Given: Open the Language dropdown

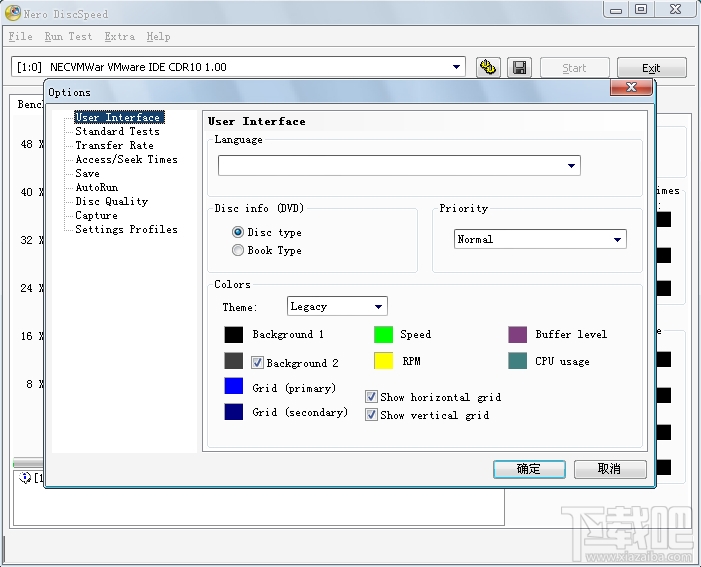Looking at the screenshot, I should pyautogui.click(x=399, y=165).
